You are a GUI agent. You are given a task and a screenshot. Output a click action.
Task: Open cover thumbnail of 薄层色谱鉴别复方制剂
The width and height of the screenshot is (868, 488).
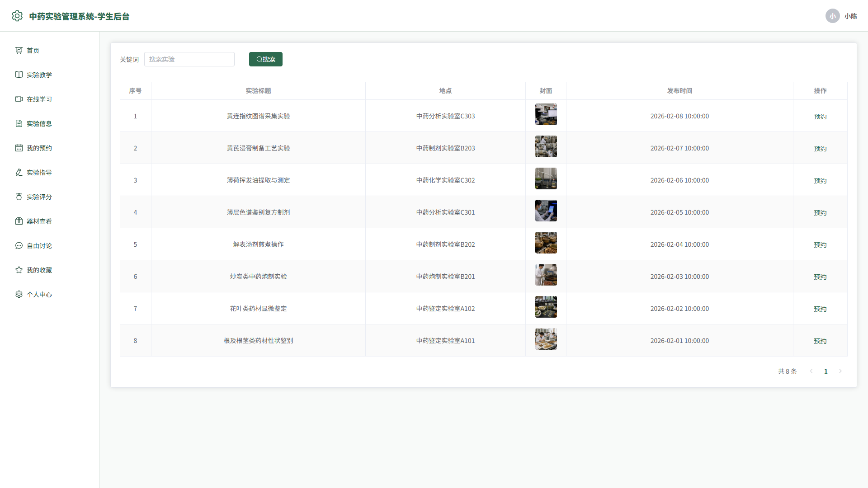coord(546,211)
